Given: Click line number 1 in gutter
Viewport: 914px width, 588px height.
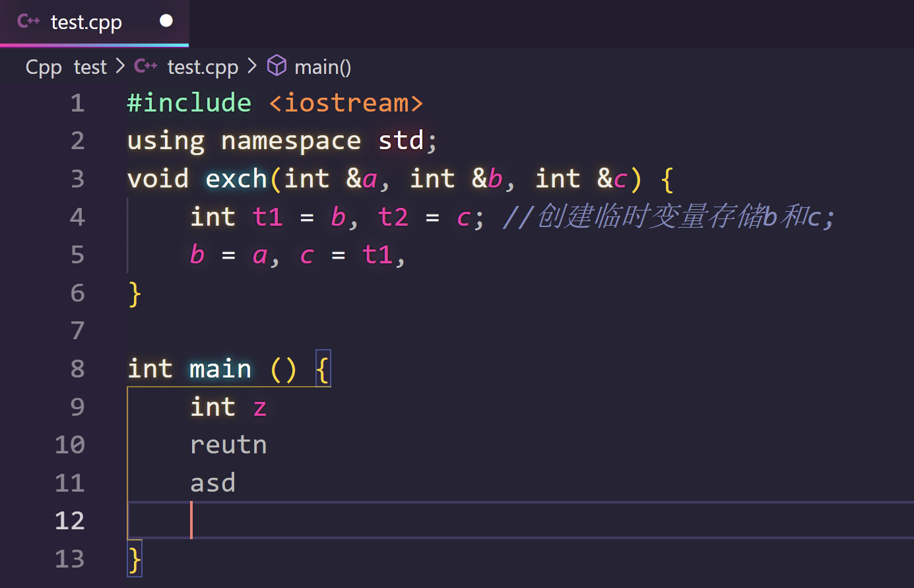Looking at the screenshot, I should [x=77, y=103].
